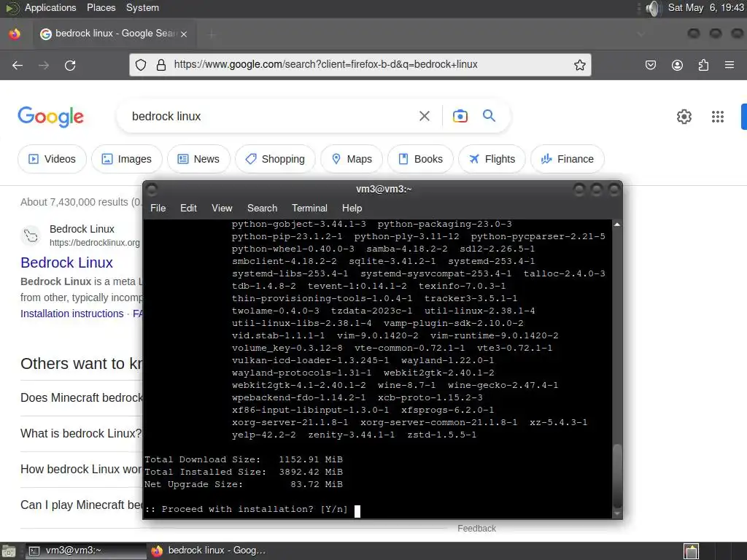Viewport: 747px width, 560px height.
Task: Open the tracking protection shield icon
Action: (x=141, y=65)
